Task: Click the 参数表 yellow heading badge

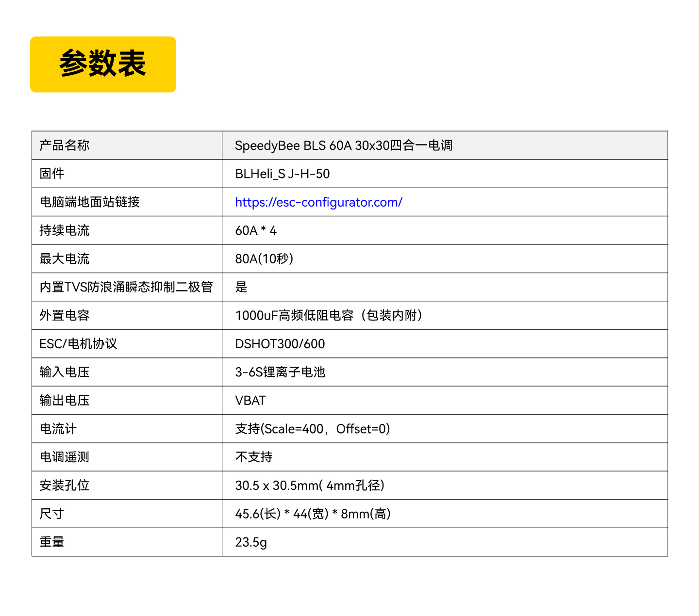Action: pos(103,64)
